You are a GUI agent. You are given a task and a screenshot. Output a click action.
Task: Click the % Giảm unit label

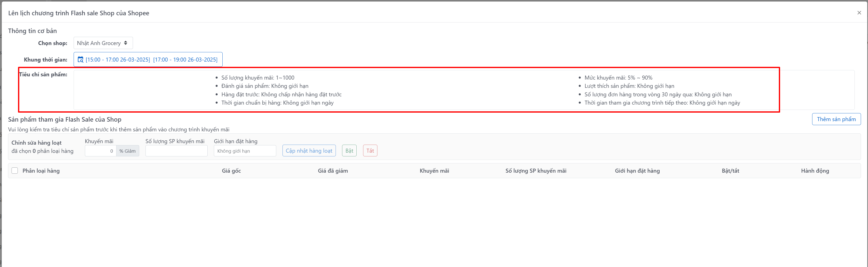coord(127,151)
